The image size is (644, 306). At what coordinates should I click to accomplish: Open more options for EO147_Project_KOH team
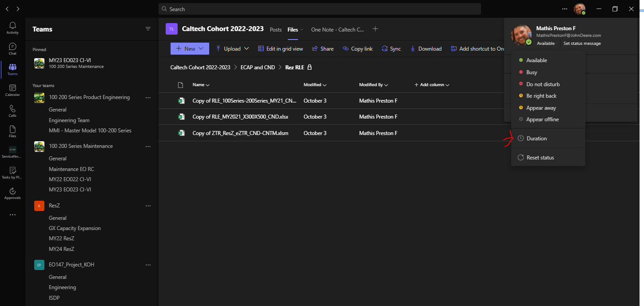coord(148,265)
